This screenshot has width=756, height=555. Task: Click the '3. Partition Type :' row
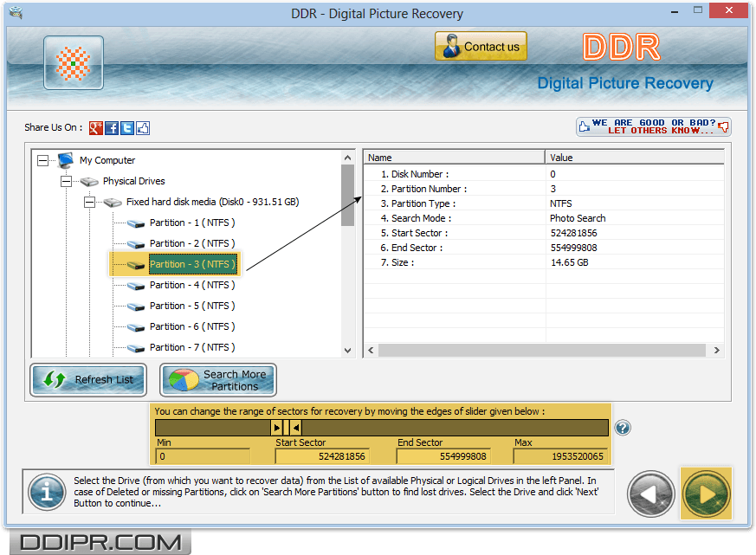544,203
